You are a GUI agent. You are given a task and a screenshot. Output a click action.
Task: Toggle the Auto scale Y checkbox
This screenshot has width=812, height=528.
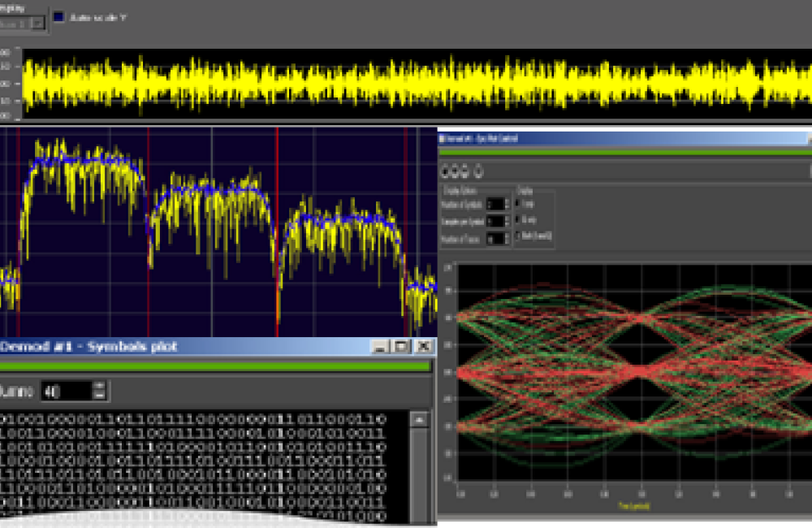click(x=59, y=17)
